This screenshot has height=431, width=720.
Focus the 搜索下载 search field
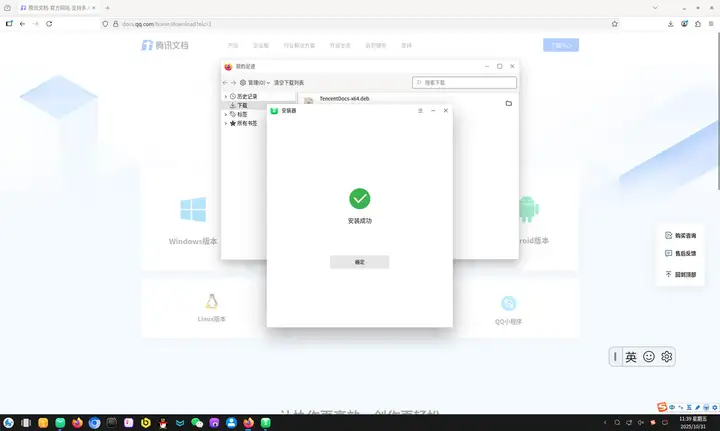464,83
